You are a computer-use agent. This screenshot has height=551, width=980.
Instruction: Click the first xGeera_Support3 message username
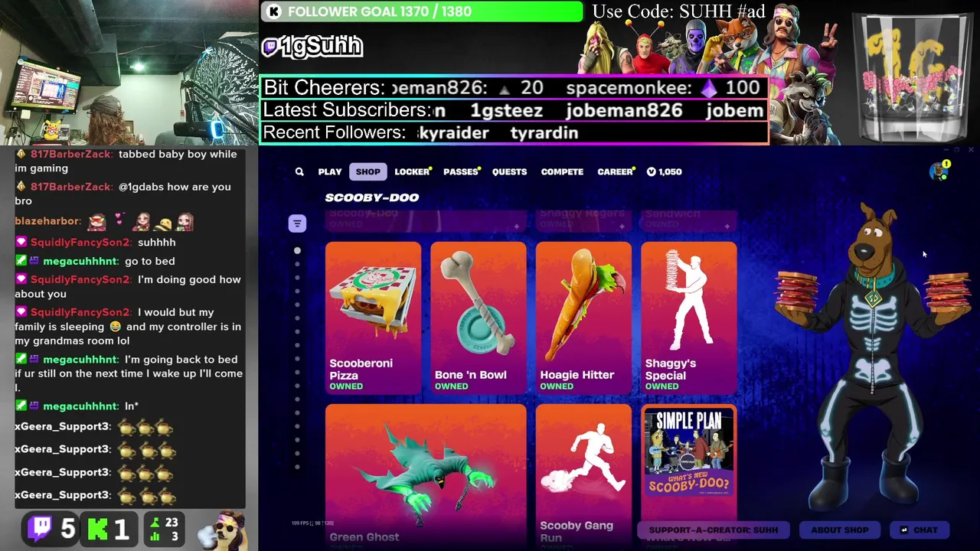pos(63,426)
